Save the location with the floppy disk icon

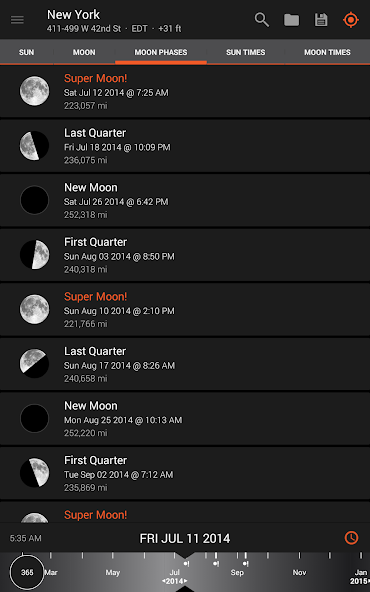[321, 20]
